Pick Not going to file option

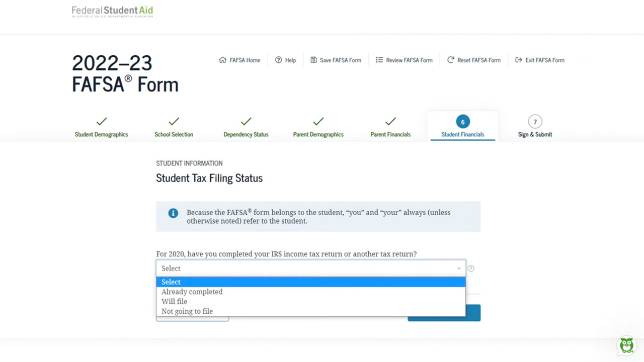pyautogui.click(x=187, y=311)
